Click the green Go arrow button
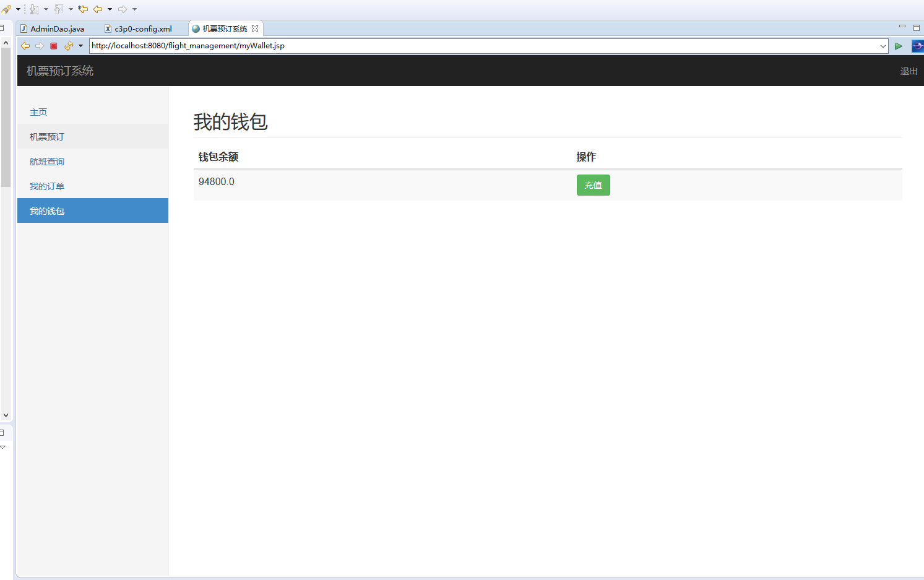This screenshot has height=580, width=924. pyautogui.click(x=899, y=46)
